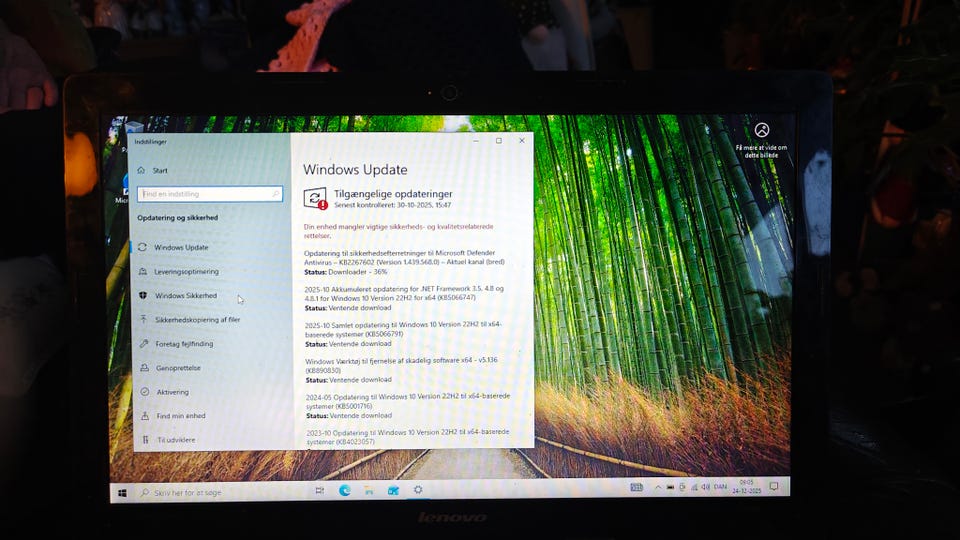Screen dimensions: 960x540
Task: Click the Settings gear on the taskbar
Action: (x=418, y=490)
